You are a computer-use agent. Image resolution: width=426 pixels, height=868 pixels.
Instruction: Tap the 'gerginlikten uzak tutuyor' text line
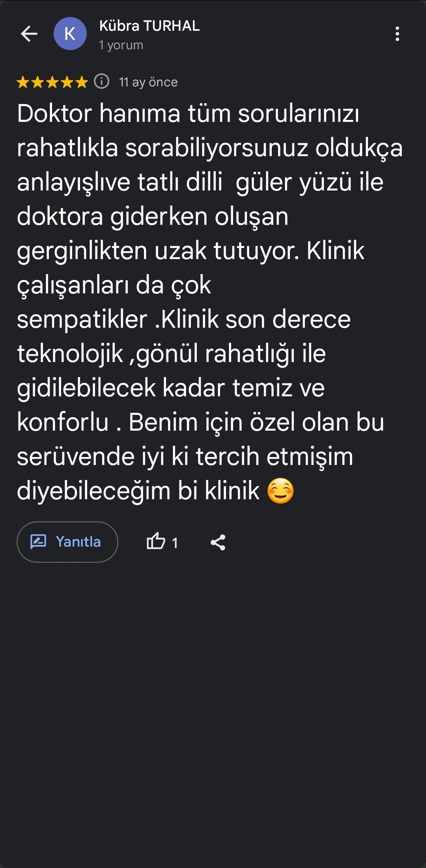[x=190, y=251]
